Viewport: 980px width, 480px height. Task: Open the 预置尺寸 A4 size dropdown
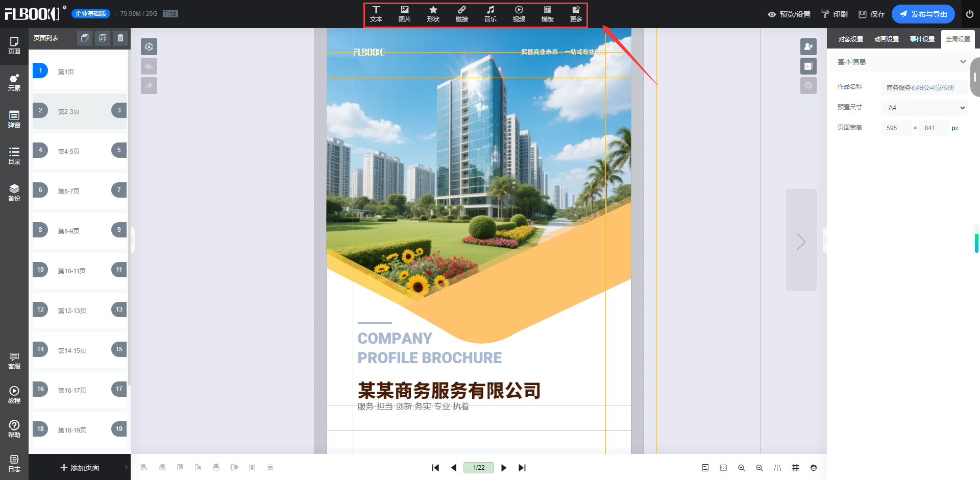click(x=924, y=107)
